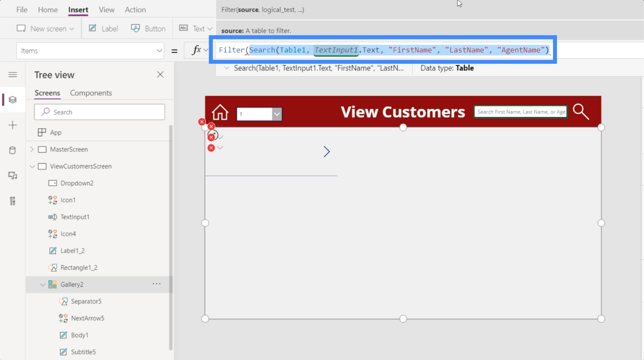The image size is (644, 360).
Task: Open the Tree view layers icon
Action: coord(13,100)
